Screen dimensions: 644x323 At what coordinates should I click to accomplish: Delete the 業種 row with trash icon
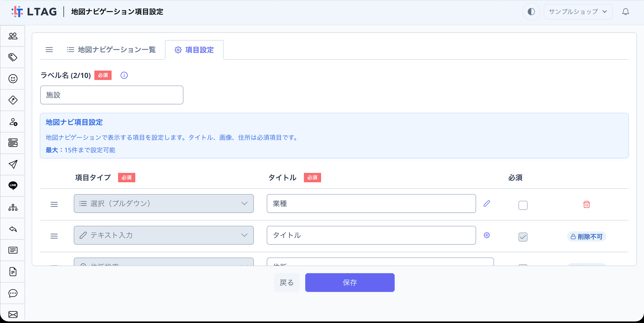coord(587,204)
